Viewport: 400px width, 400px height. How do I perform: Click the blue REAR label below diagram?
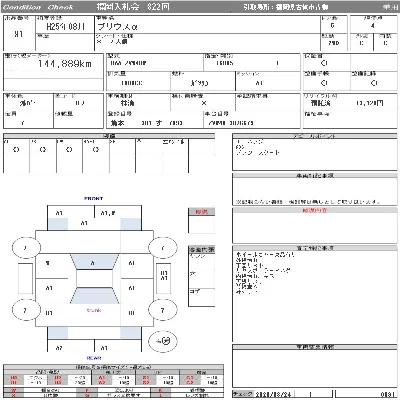click(94, 358)
